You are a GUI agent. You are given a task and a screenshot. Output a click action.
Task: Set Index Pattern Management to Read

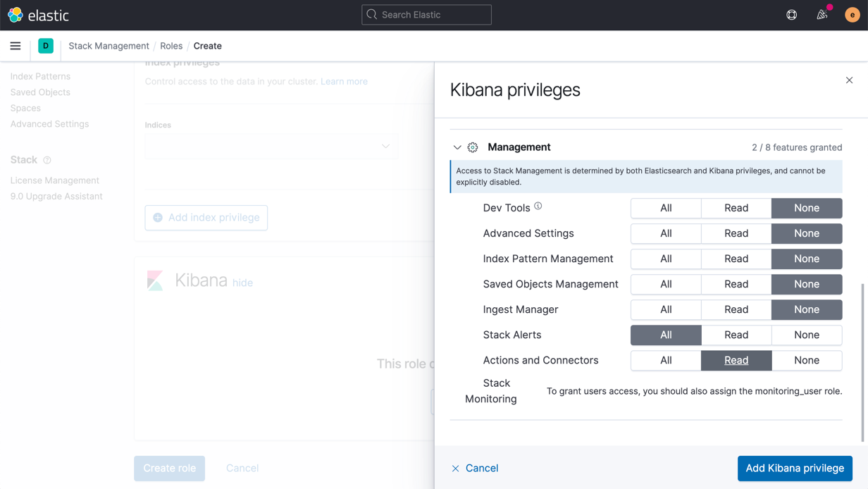(x=736, y=259)
